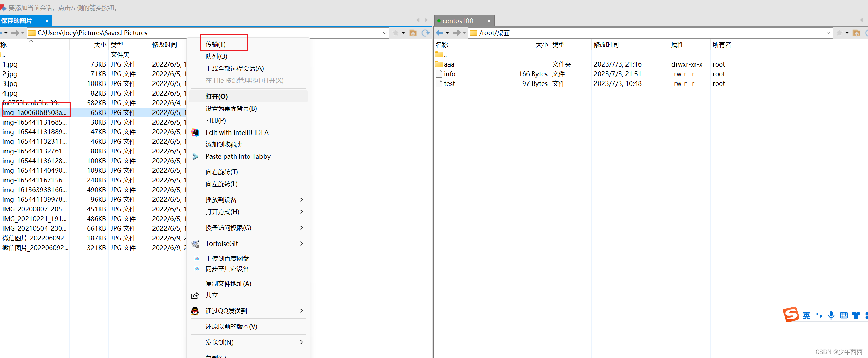Screen dimensions: 868x358
Task: Go back in remote /root/桌面 pane
Action: 440,33
